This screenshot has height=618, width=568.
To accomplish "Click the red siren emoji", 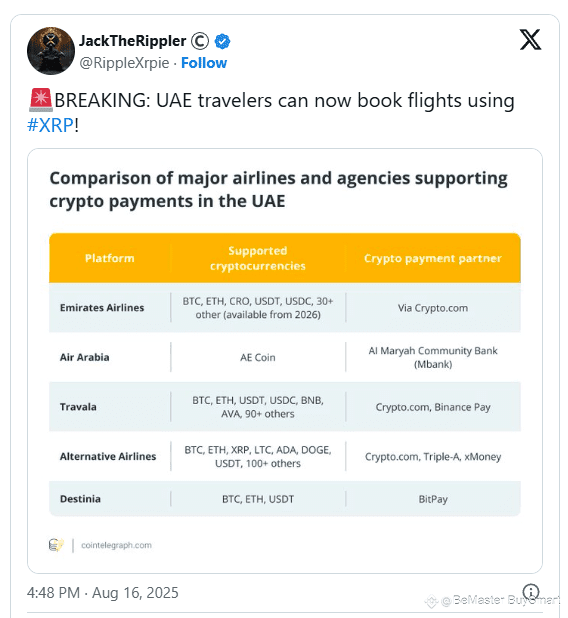I will click(41, 100).
